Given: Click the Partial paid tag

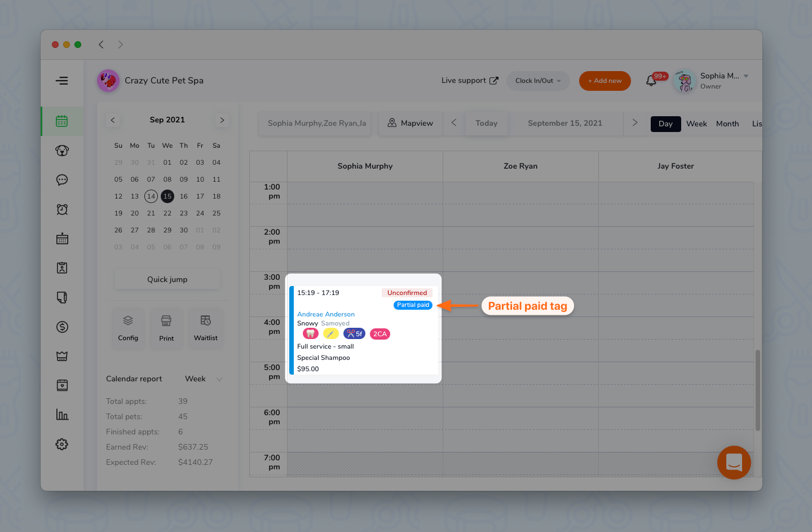Looking at the screenshot, I should tap(413, 305).
